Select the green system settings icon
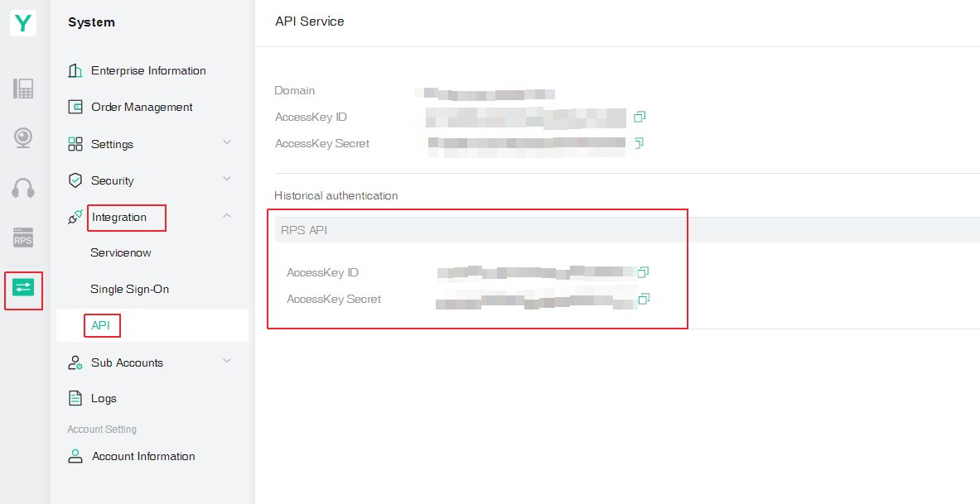Image resolution: width=980 pixels, height=504 pixels. [x=23, y=288]
